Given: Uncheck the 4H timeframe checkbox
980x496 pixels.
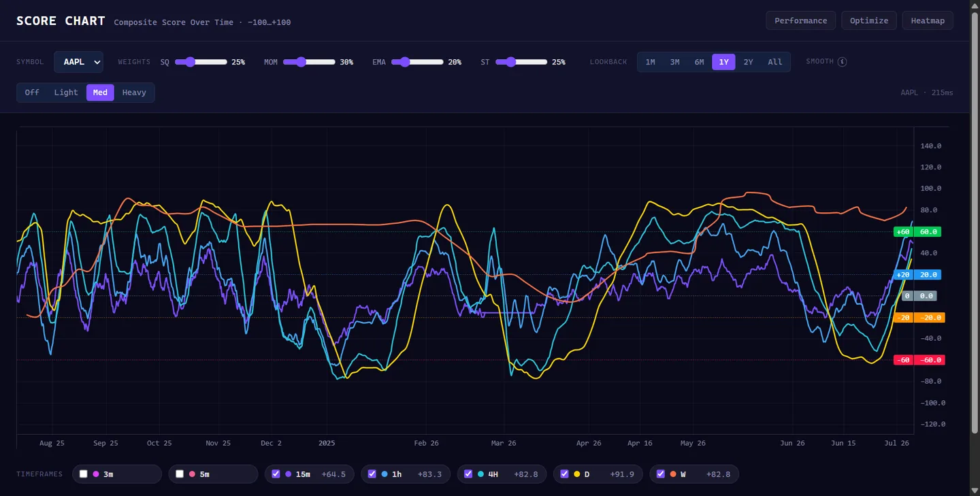Looking at the screenshot, I should click(x=468, y=474).
